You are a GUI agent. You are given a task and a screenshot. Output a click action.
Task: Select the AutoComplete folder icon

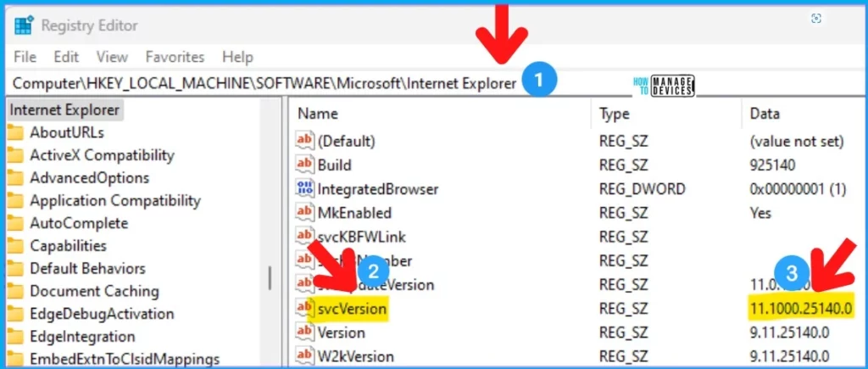click(x=15, y=223)
